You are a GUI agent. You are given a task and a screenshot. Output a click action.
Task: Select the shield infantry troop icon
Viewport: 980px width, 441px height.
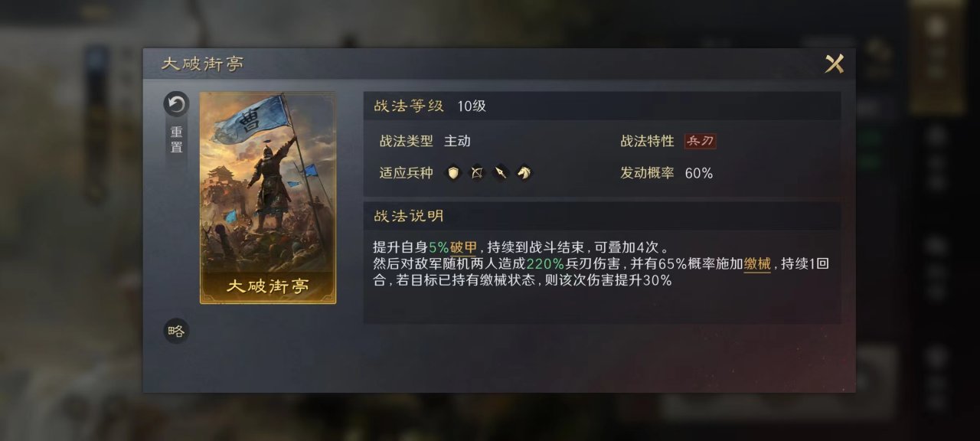(454, 173)
